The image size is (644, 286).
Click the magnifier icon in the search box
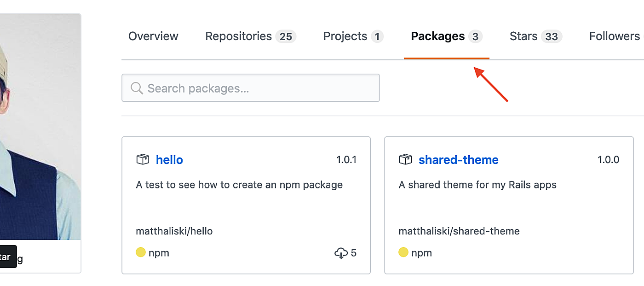point(137,88)
